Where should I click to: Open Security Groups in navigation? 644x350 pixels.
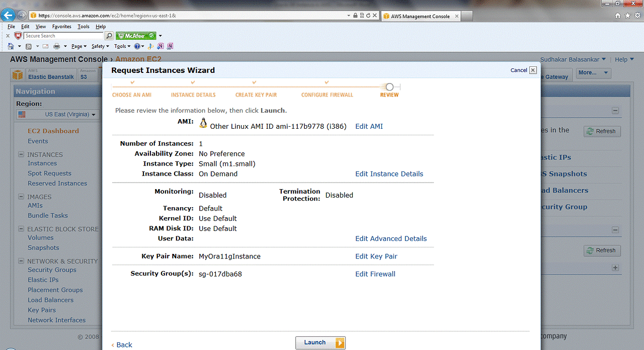click(52, 270)
